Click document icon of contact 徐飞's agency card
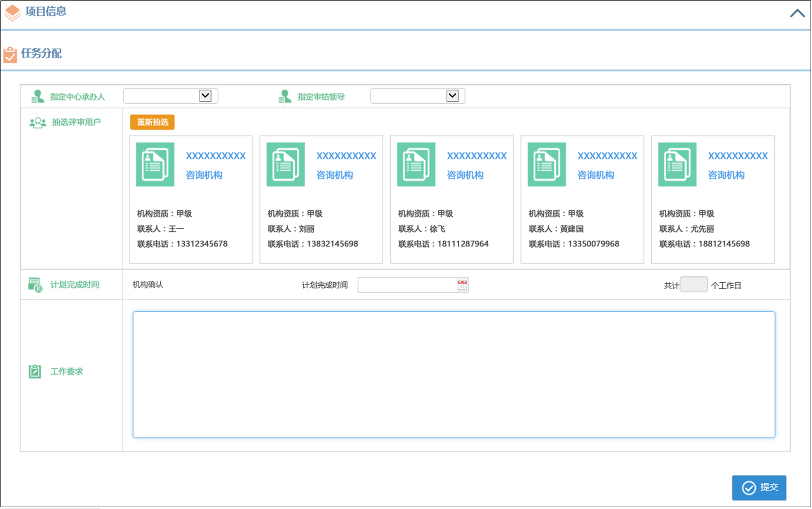The image size is (812, 509). point(416,165)
